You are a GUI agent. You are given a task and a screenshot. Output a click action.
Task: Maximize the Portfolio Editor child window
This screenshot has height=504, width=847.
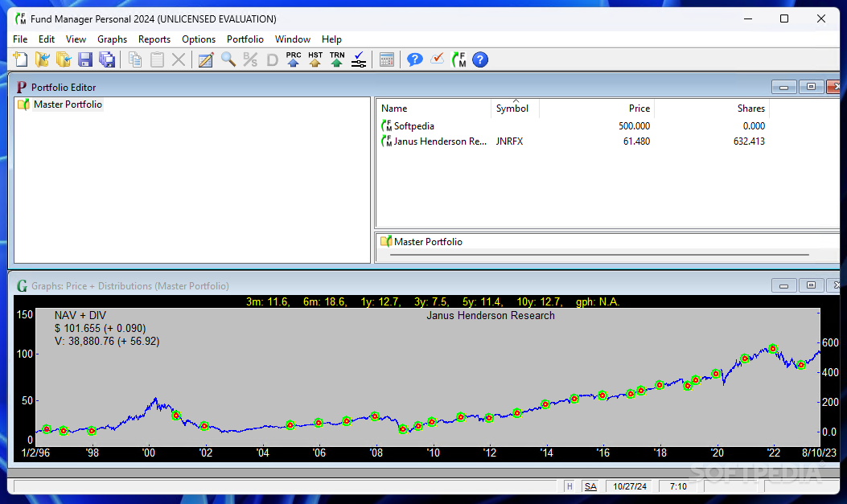click(811, 87)
